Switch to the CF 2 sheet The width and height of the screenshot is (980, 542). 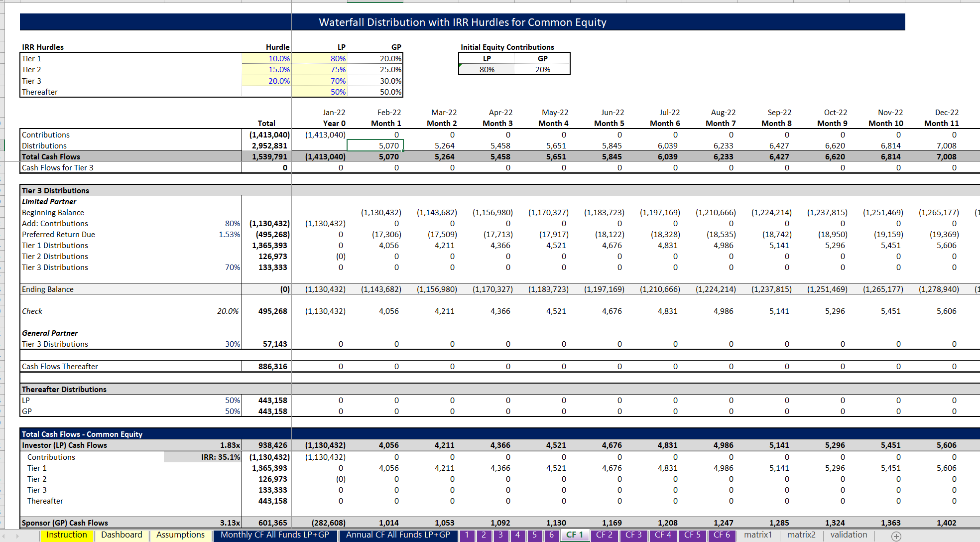tap(604, 535)
